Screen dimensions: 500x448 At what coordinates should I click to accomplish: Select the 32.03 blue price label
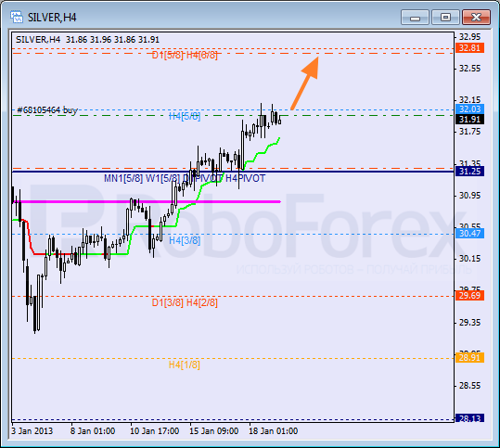pos(469,109)
